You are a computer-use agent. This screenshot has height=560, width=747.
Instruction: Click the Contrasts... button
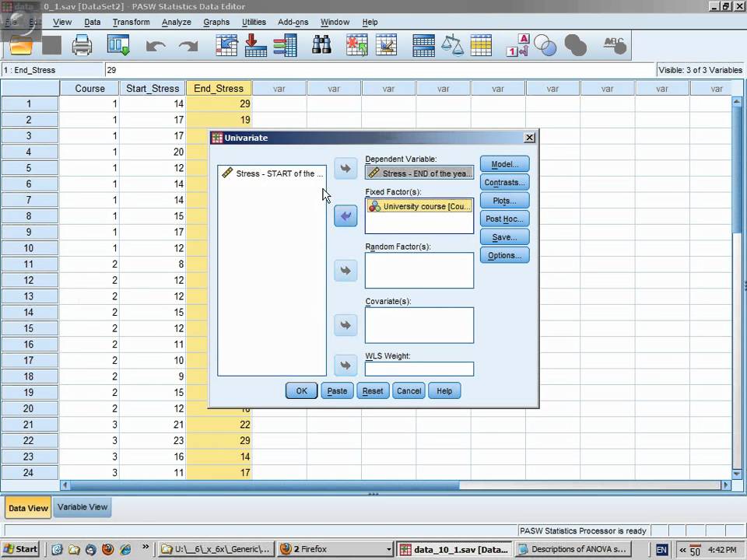pyautogui.click(x=504, y=182)
